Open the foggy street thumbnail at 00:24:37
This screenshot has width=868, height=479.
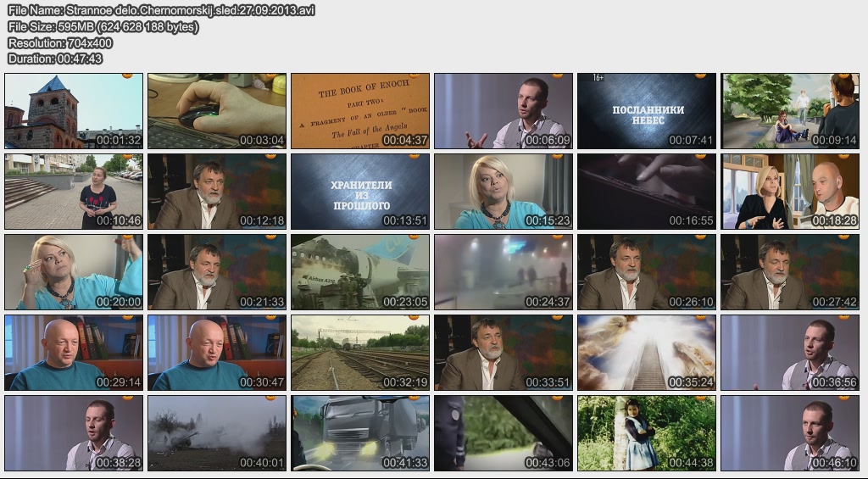tap(503, 271)
